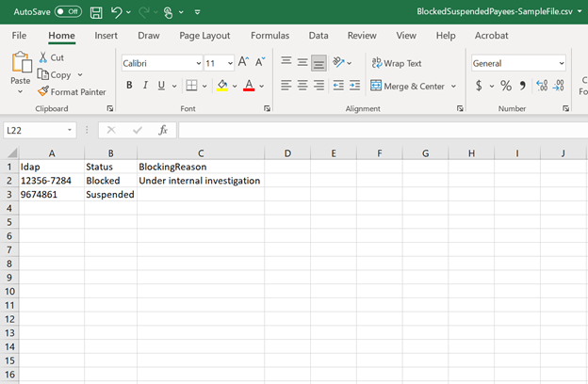
Task: Increase decimal places
Action: [542, 86]
